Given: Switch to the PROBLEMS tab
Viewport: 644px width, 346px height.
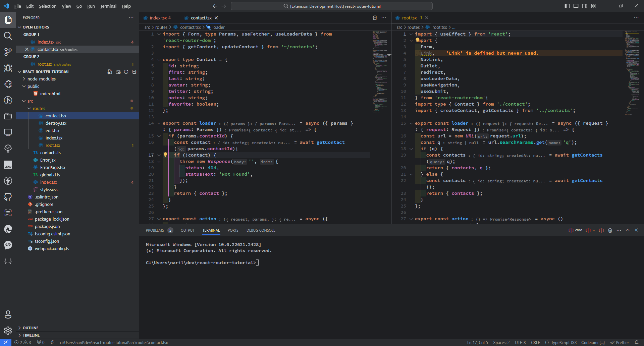Looking at the screenshot, I should [x=155, y=230].
